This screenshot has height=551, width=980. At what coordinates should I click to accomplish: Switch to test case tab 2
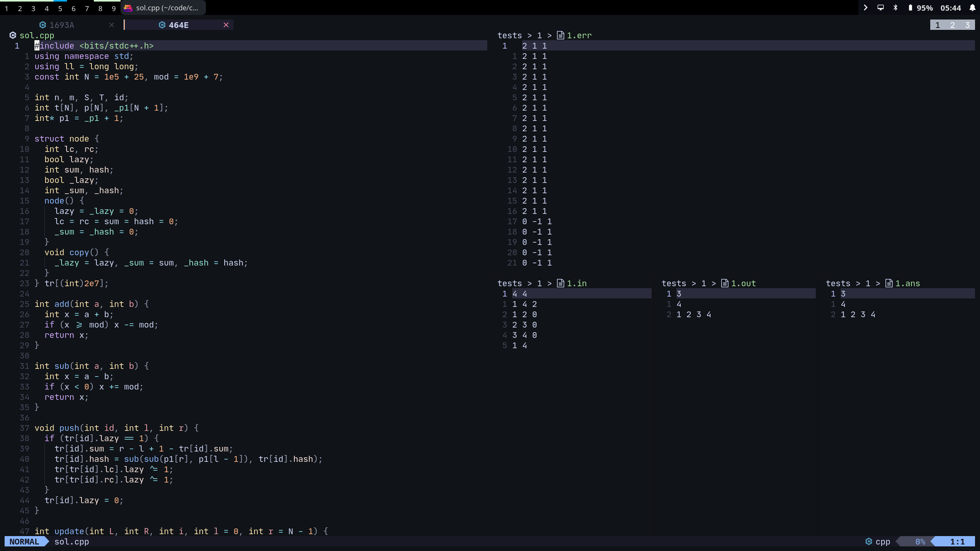point(952,24)
